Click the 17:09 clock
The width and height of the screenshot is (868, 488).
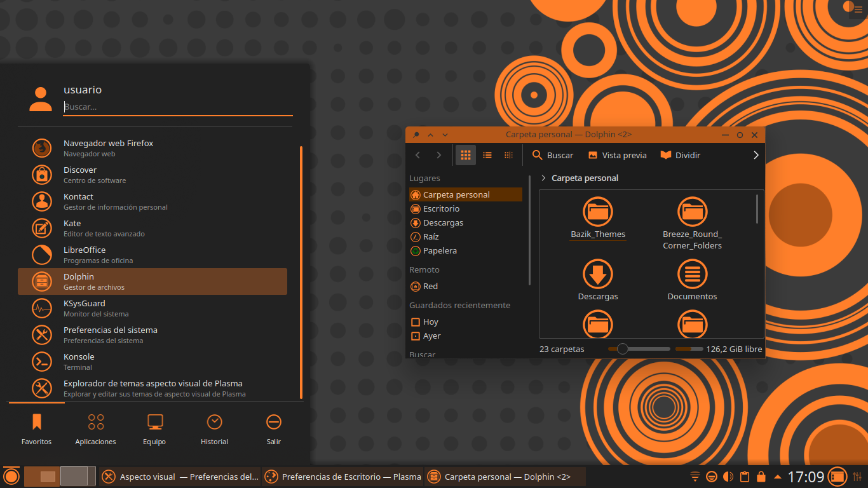(806, 477)
